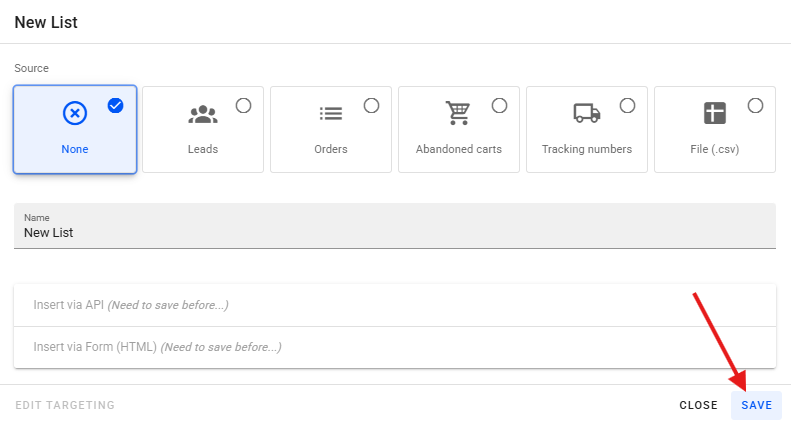
Task: Select the Leads radio button
Action: pyautogui.click(x=243, y=105)
